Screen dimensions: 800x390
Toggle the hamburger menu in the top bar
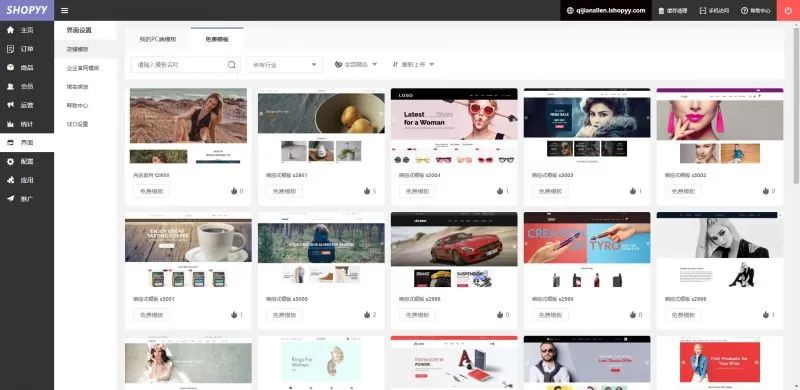pyautogui.click(x=64, y=10)
